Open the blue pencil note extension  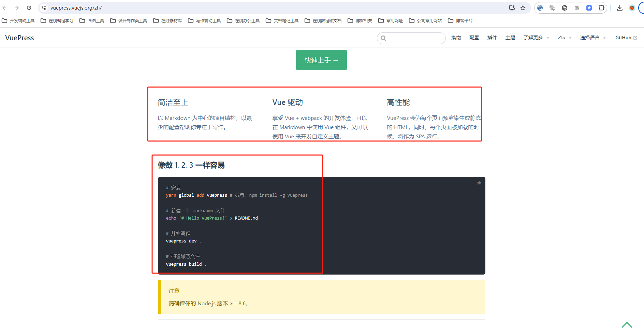[589, 8]
